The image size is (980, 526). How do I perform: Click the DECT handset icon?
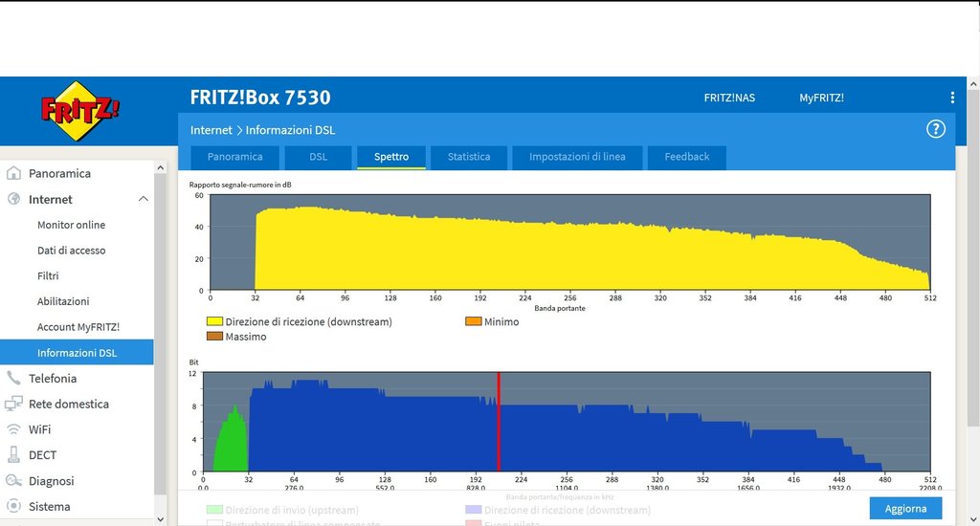[13, 455]
